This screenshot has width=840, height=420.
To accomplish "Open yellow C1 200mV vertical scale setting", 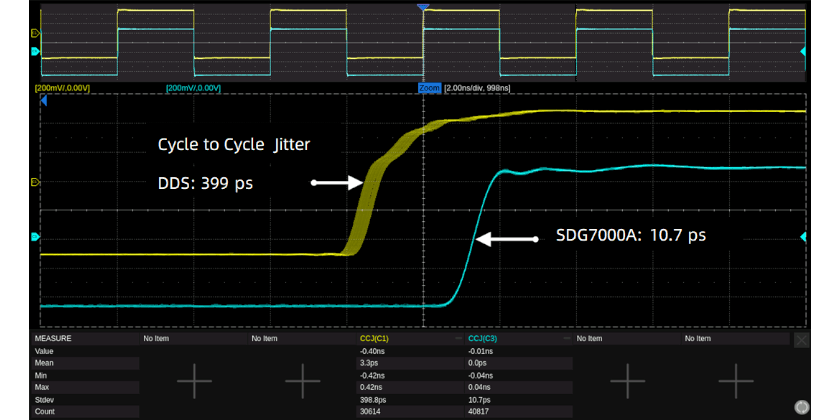I will coord(62,88).
